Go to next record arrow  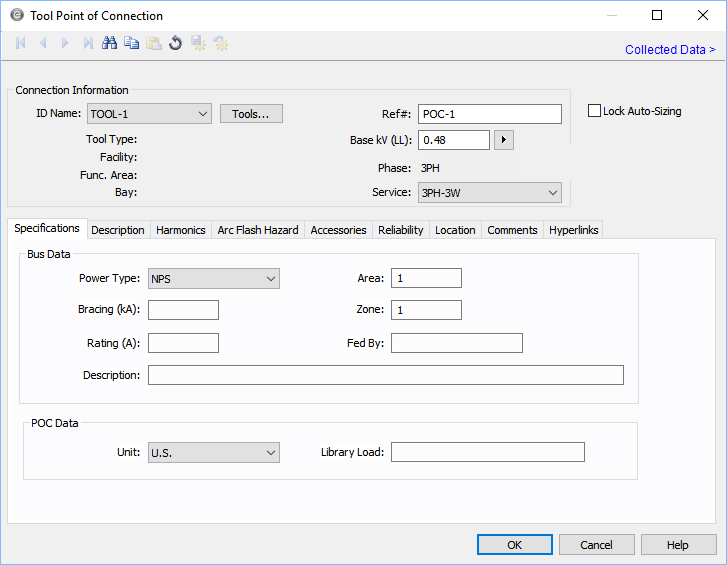click(65, 43)
